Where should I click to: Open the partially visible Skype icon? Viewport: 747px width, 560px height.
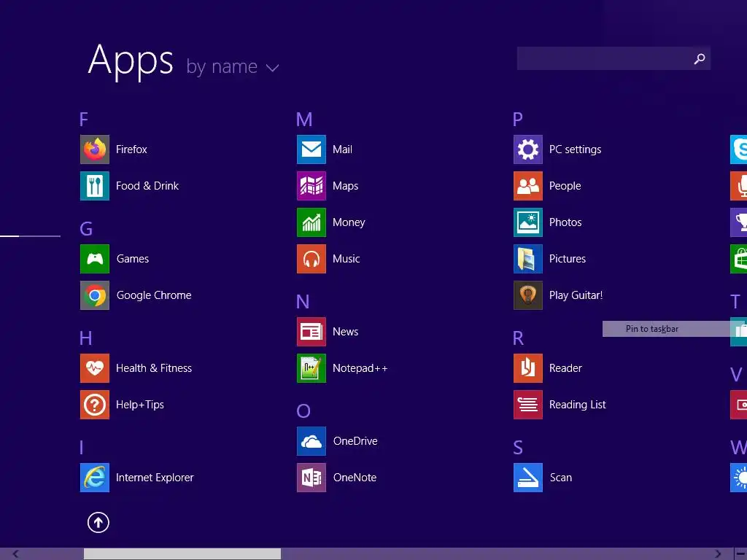coord(738,149)
